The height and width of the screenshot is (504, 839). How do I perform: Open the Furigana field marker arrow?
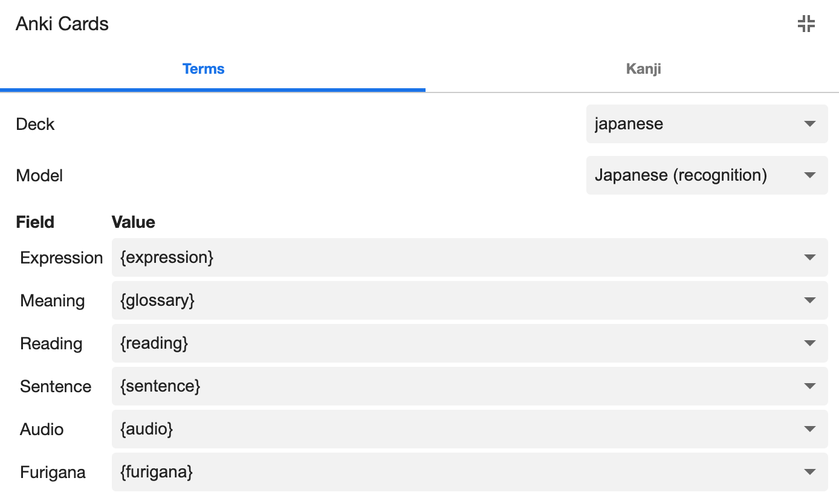click(810, 472)
